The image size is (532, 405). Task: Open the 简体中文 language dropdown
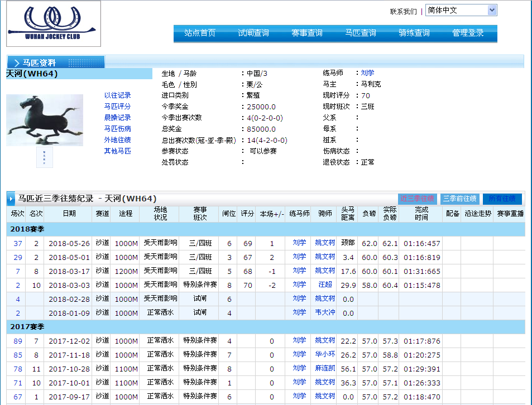[x=461, y=10]
